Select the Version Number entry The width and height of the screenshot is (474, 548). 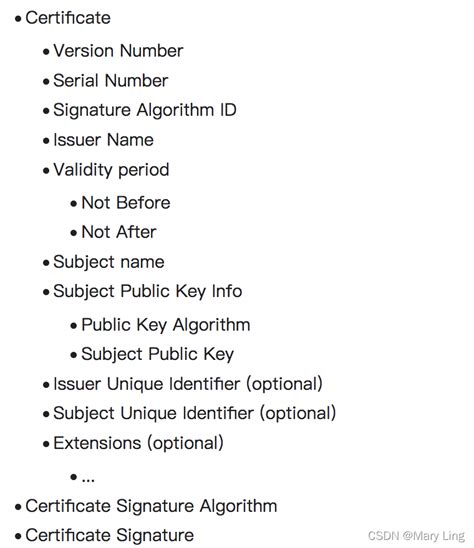coord(118,51)
